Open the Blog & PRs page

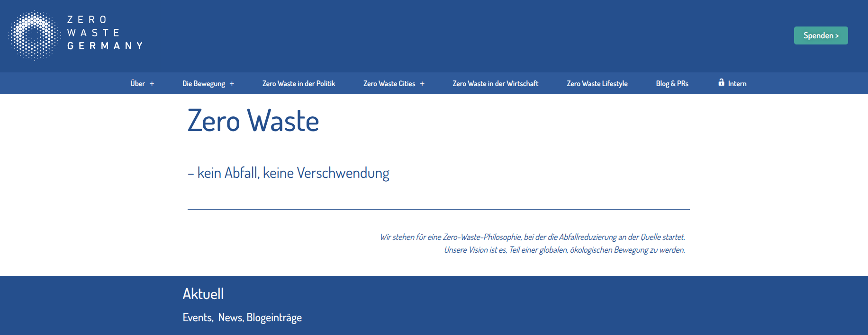[x=672, y=84]
